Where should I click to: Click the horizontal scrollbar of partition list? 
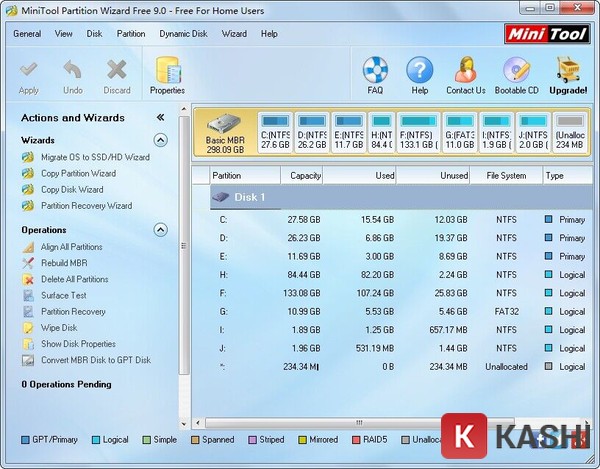[360, 423]
